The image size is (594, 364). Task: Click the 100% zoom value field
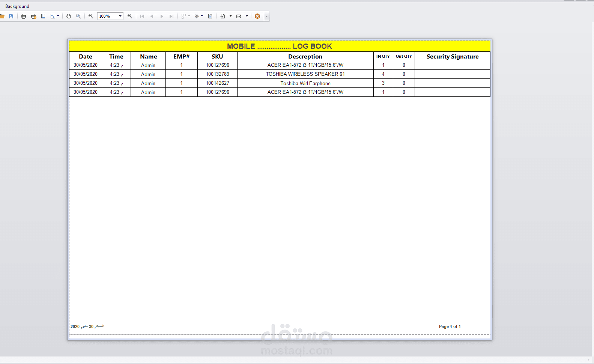tap(107, 16)
